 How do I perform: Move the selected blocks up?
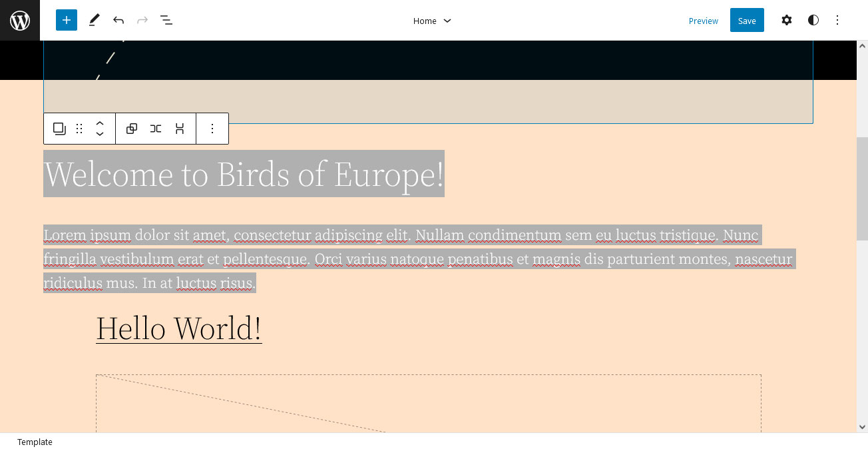pos(100,123)
